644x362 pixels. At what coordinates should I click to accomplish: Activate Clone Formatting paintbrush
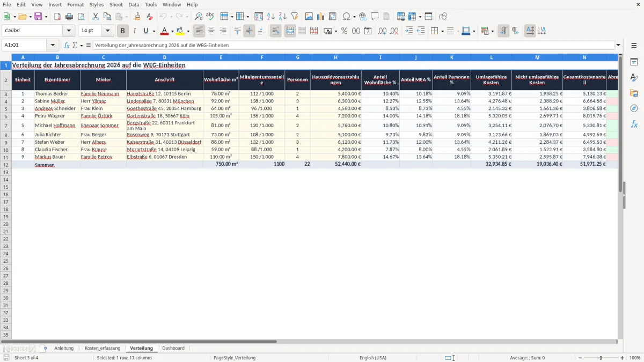point(137,17)
